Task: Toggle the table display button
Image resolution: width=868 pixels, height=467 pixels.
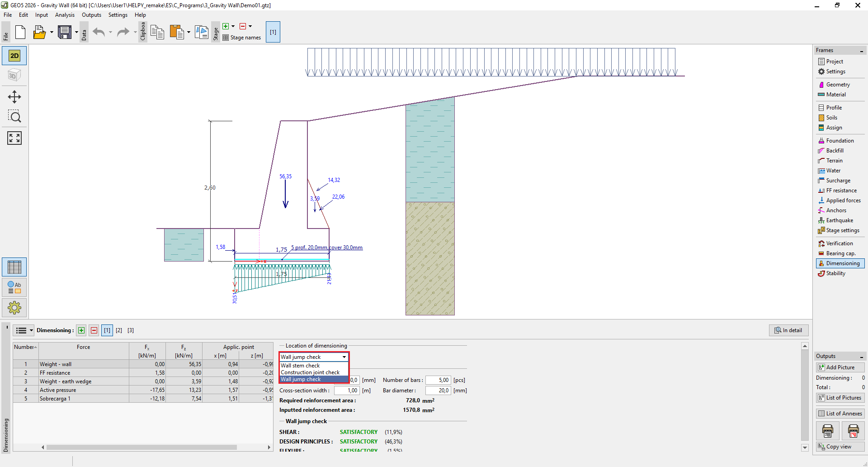Action: (x=14, y=267)
